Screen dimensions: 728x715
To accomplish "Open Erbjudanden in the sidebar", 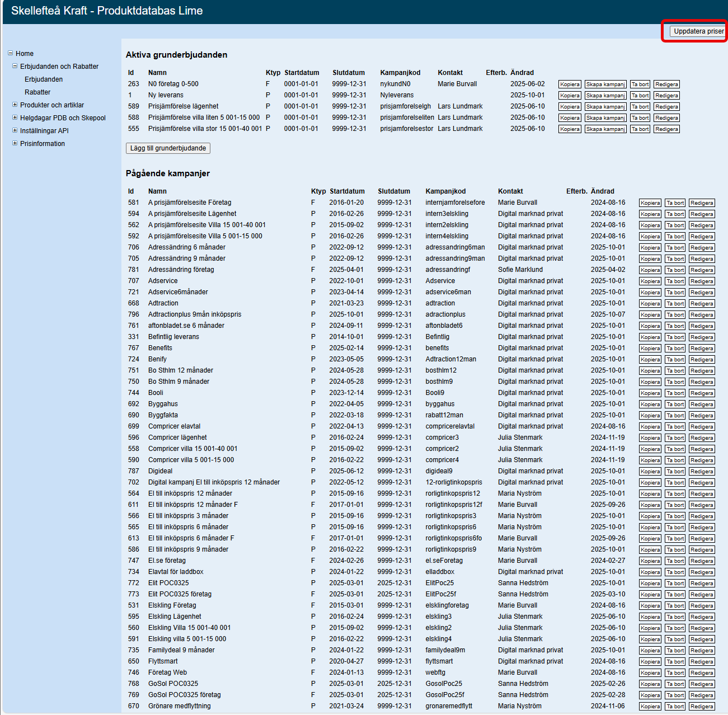I will (x=44, y=79).
